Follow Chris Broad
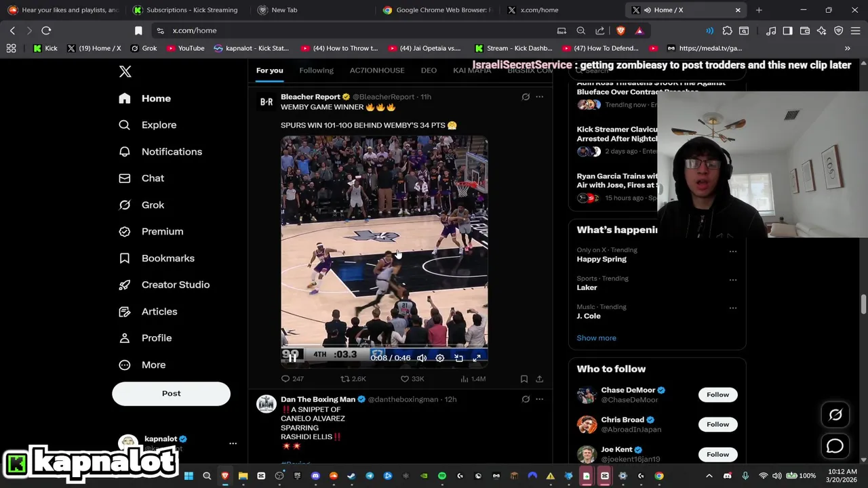 click(x=717, y=424)
